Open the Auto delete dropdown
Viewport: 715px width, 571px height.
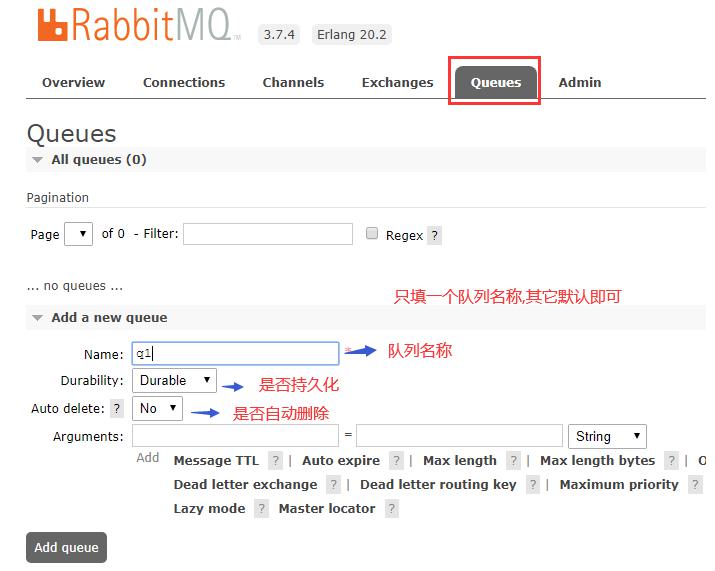click(x=157, y=408)
